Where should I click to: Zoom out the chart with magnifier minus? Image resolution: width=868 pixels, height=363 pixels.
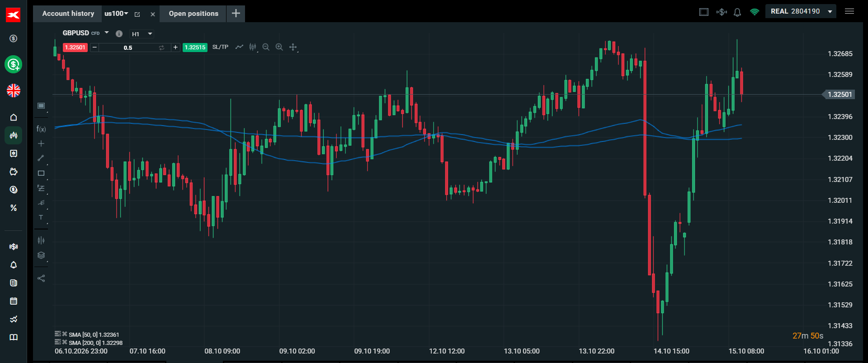(x=266, y=47)
